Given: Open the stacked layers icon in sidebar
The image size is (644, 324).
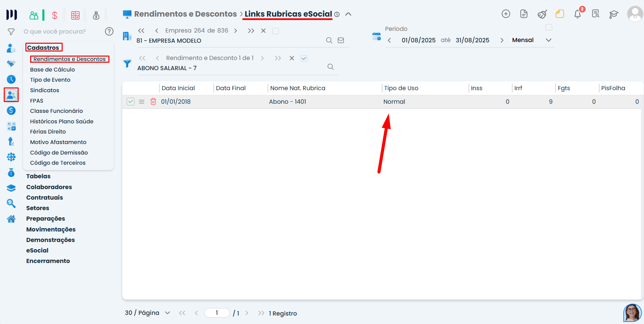Looking at the screenshot, I should click(11, 188).
